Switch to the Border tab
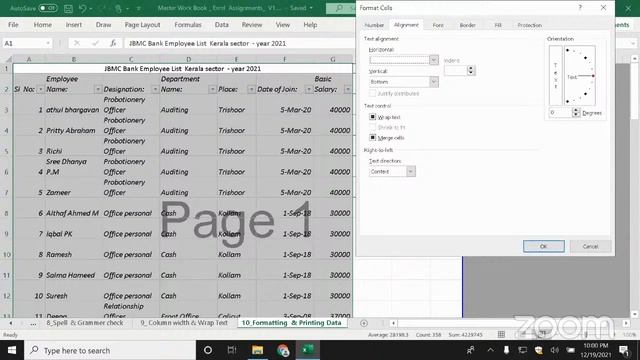The width and height of the screenshot is (640, 360). (x=467, y=25)
